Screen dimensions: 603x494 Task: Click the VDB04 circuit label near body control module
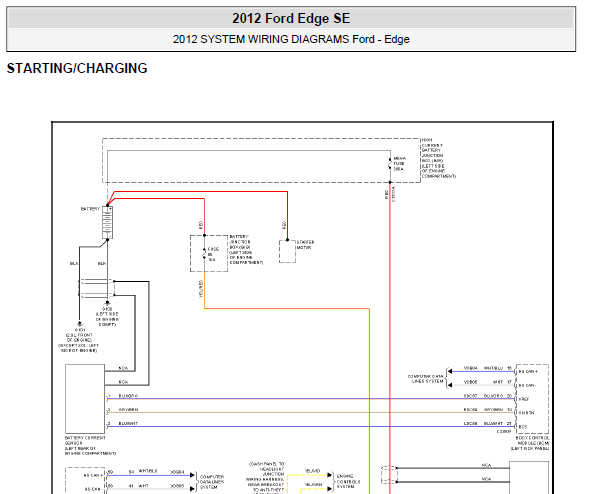[470, 368]
